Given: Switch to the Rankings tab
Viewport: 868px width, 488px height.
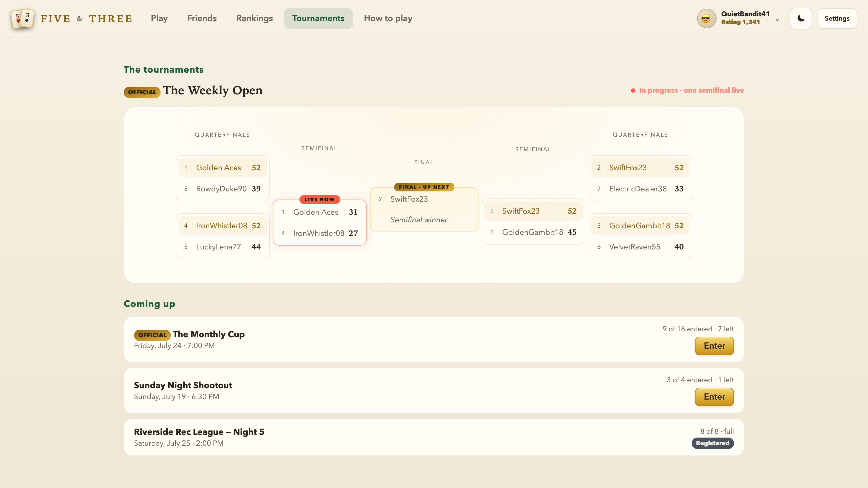Looking at the screenshot, I should [254, 18].
